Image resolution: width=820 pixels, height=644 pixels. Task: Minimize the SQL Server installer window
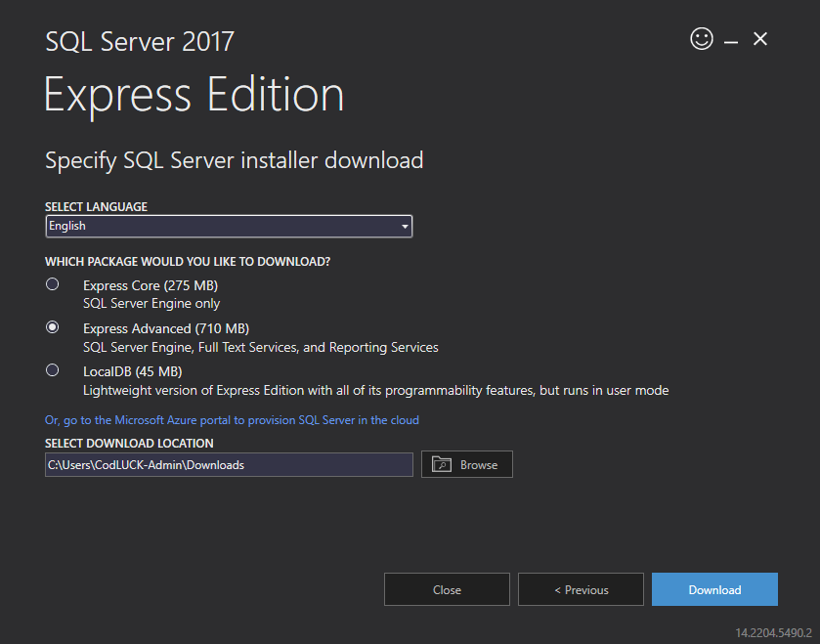click(731, 41)
